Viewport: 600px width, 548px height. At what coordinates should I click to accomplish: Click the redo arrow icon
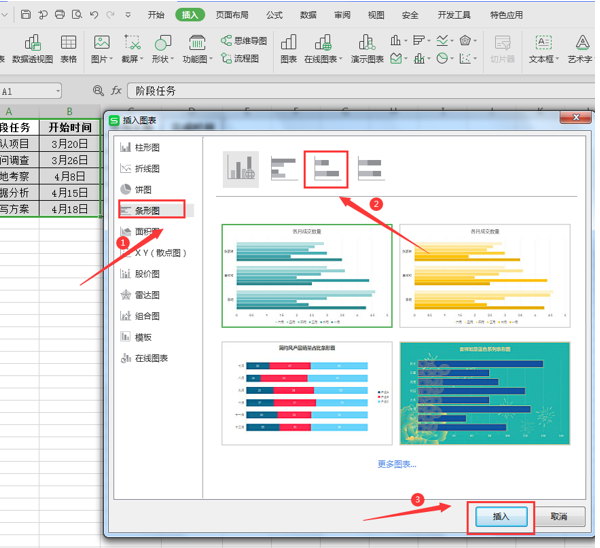(x=111, y=15)
